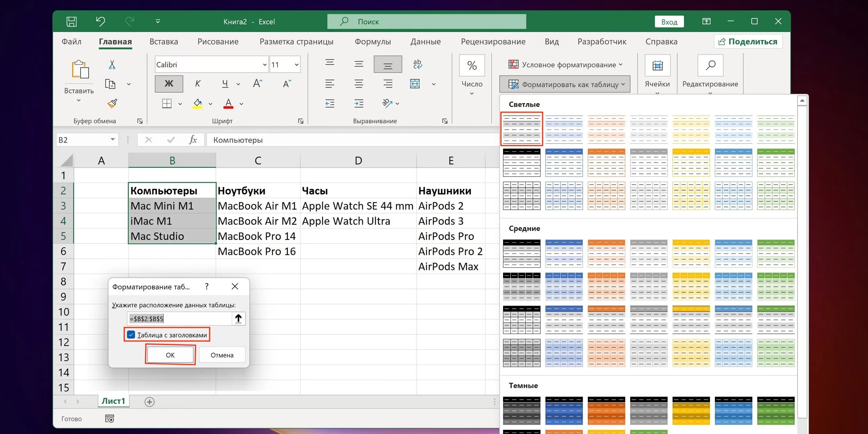Add a new sheet with plus icon
The height and width of the screenshot is (434, 868).
tap(150, 402)
